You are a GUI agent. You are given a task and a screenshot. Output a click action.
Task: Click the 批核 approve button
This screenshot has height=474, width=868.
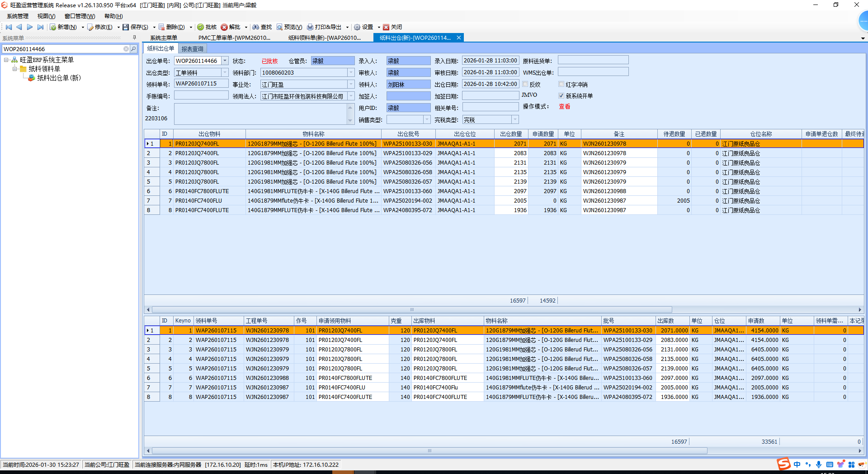point(207,27)
